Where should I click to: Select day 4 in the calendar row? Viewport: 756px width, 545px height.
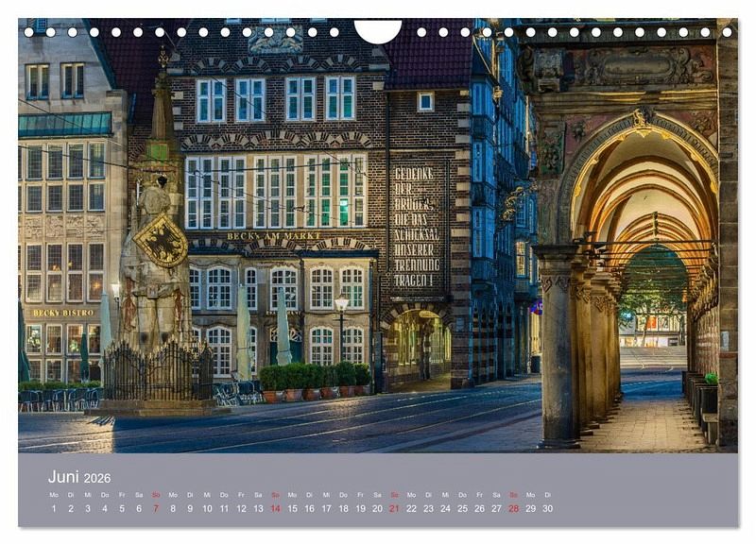coord(105,508)
